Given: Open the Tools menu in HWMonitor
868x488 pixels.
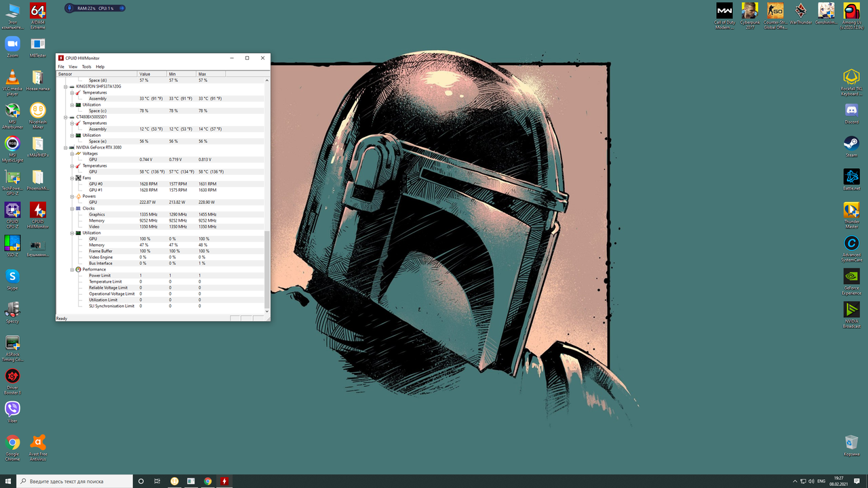Looking at the screenshot, I should [x=87, y=66].
